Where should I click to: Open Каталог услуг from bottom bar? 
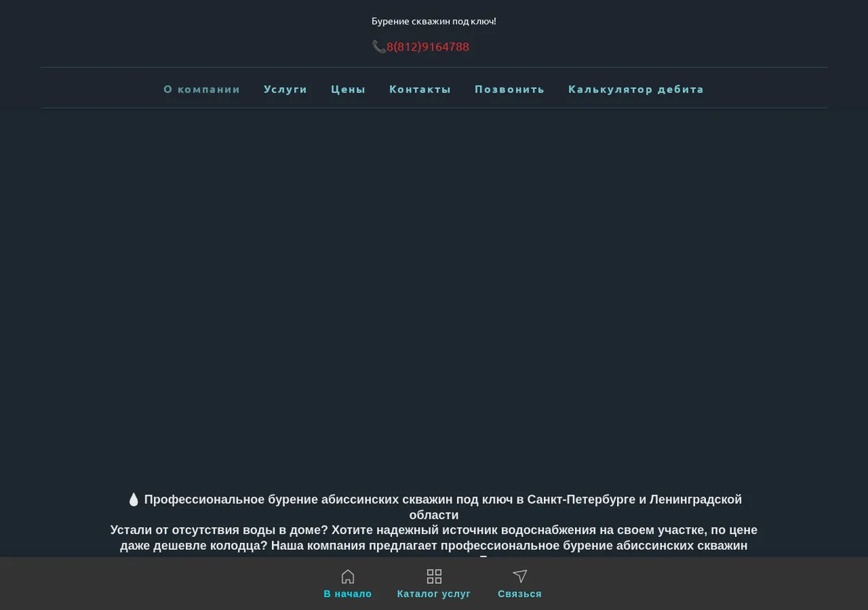pos(434,594)
